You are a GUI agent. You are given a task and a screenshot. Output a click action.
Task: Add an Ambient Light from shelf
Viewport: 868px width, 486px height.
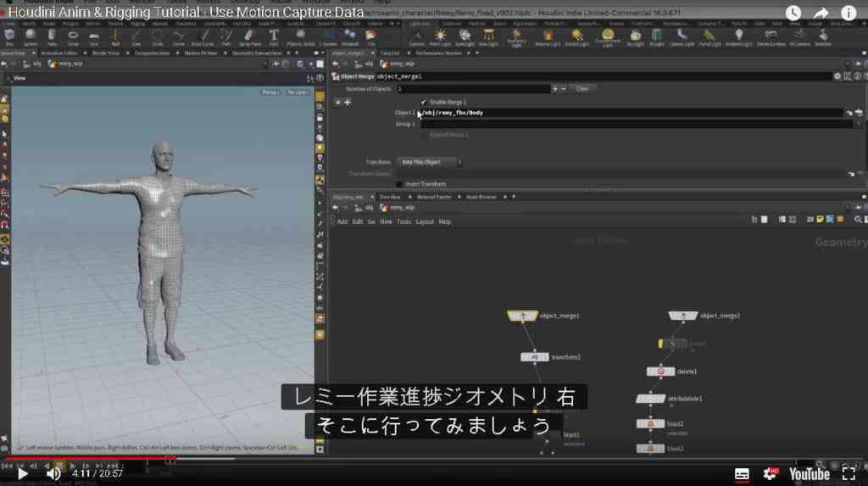click(738, 37)
